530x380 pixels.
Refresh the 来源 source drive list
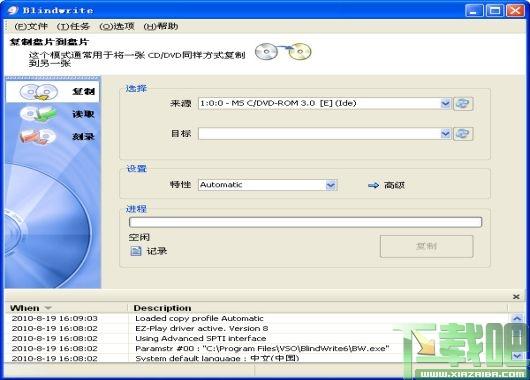pos(463,103)
